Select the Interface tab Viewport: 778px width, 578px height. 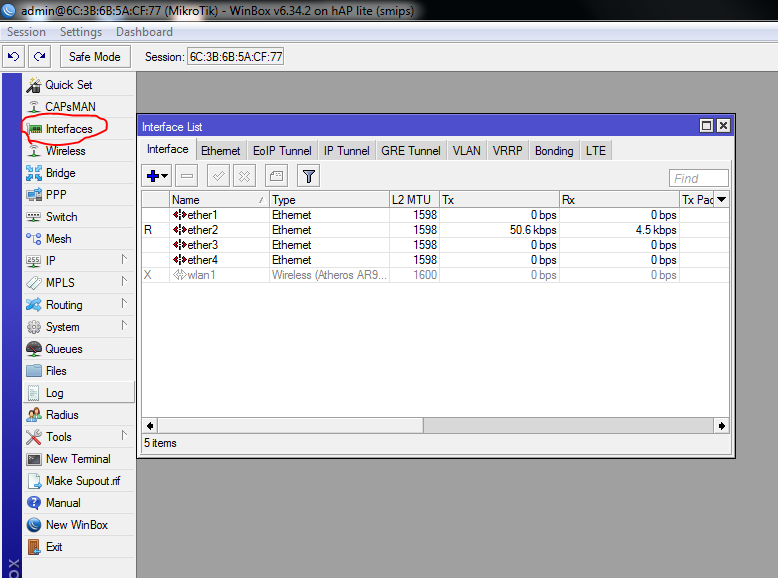pos(168,149)
